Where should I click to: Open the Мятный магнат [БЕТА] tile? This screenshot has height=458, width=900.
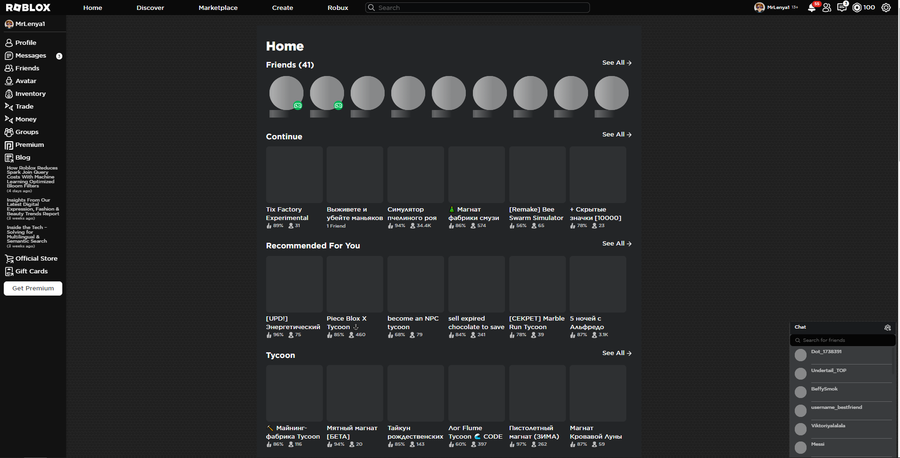pyautogui.click(x=355, y=406)
